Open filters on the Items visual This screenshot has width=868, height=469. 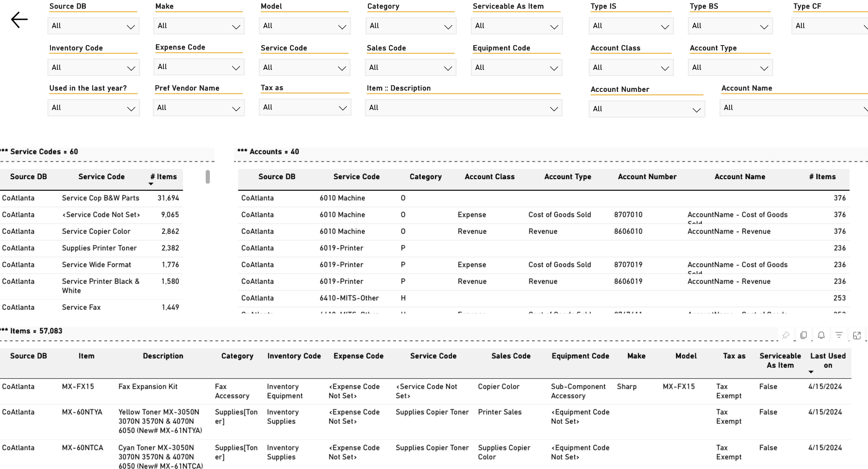pyautogui.click(x=839, y=335)
